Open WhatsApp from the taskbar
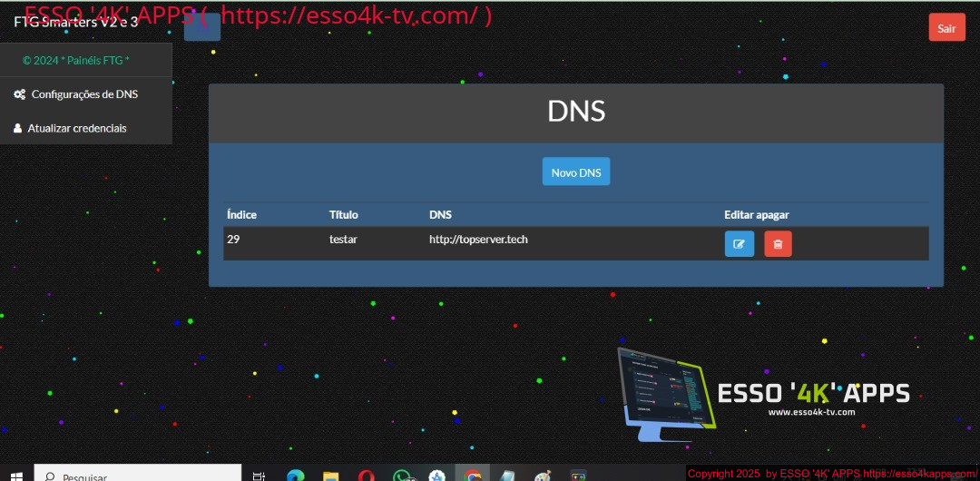Screen dimensions: 980x481 (402, 476)
